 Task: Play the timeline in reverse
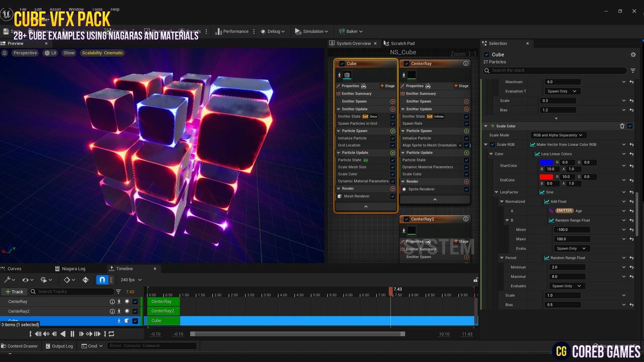63,334
